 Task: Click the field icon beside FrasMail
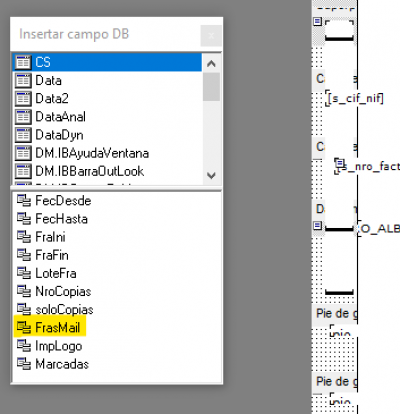point(24,328)
